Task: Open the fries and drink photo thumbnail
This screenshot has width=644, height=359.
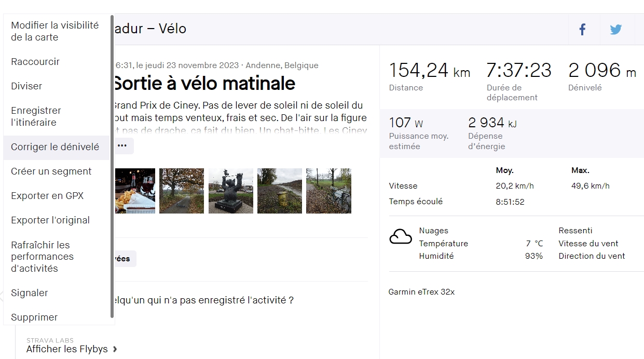Action: [x=134, y=191]
